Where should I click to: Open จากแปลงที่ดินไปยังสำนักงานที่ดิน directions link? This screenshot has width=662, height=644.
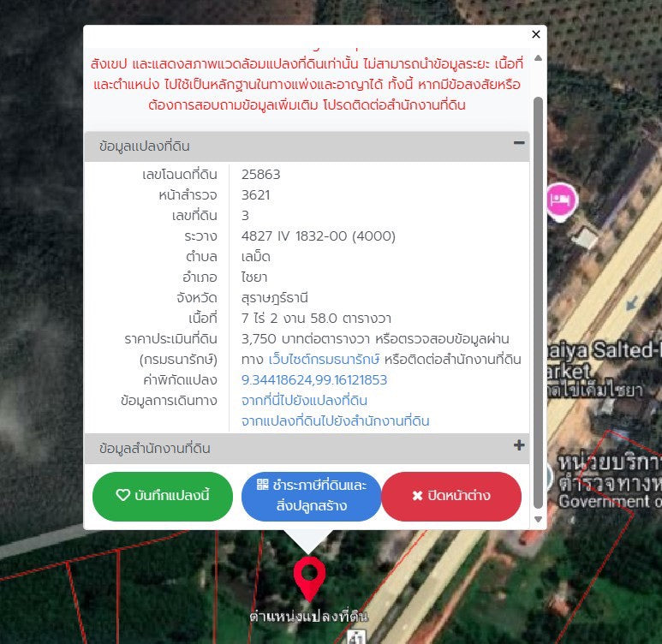tap(335, 420)
